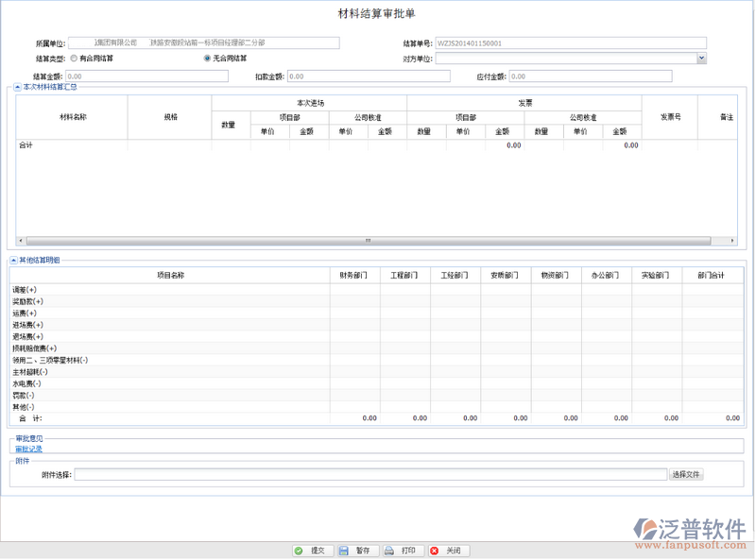The height and width of the screenshot is (560, 756).
Task: Click the 附件选择 text field
Action: [x=370, y=475]
